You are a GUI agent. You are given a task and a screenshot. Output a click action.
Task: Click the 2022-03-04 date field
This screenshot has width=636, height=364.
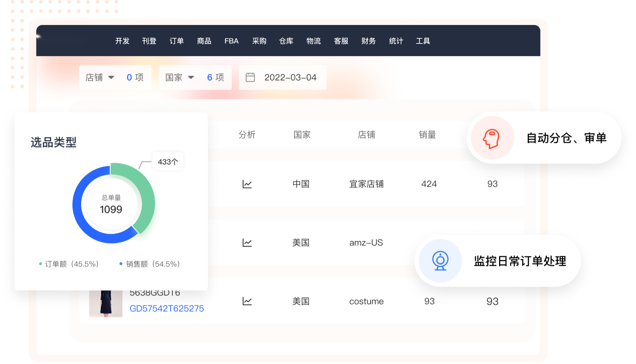pos(290,77)
